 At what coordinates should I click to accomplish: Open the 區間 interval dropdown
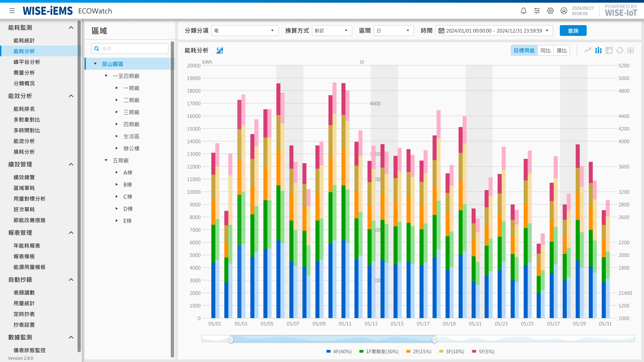coord(394,31)
